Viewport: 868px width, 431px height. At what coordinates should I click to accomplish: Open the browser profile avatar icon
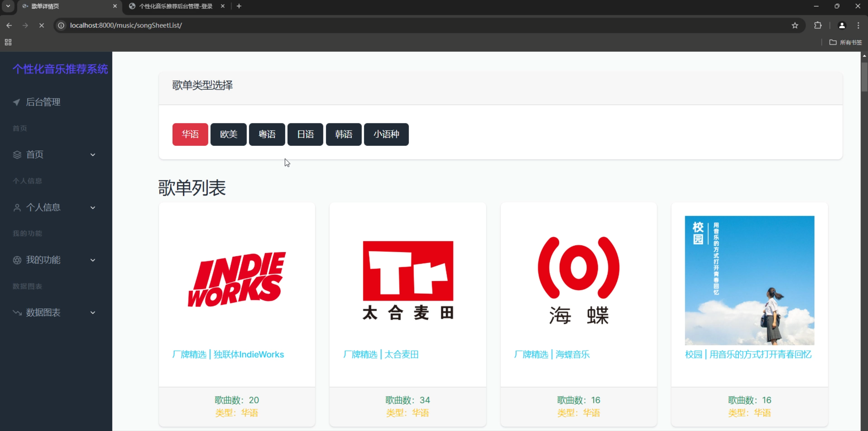[842, 25]
